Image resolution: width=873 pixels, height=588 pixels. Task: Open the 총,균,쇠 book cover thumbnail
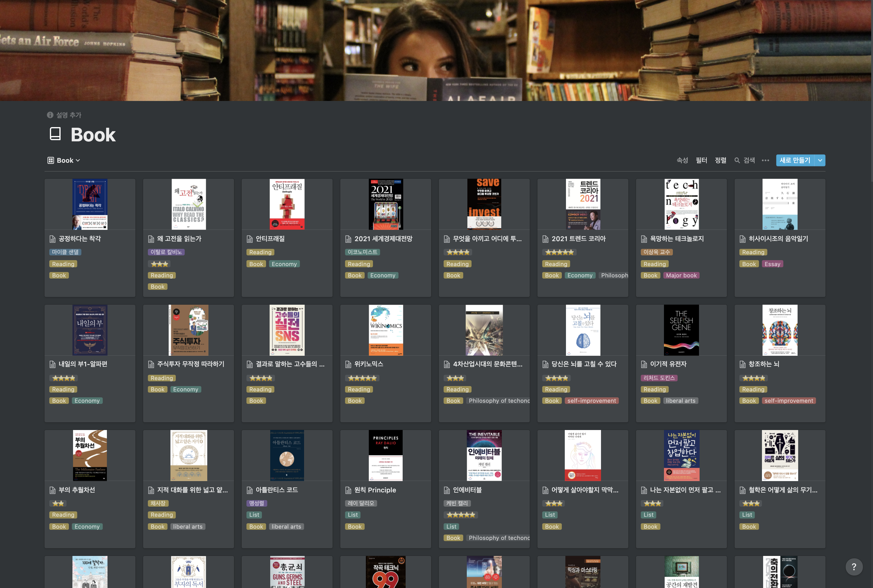(287, 572)
